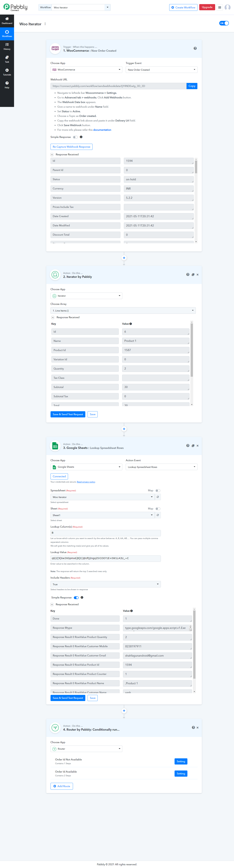Image resolution: width=234 pixels, height=868 pixels.
Task: Open Action Event dropdown showing Lookup Spreadsheet Rows
Action: pyautogui.click(x=161, y=467)
